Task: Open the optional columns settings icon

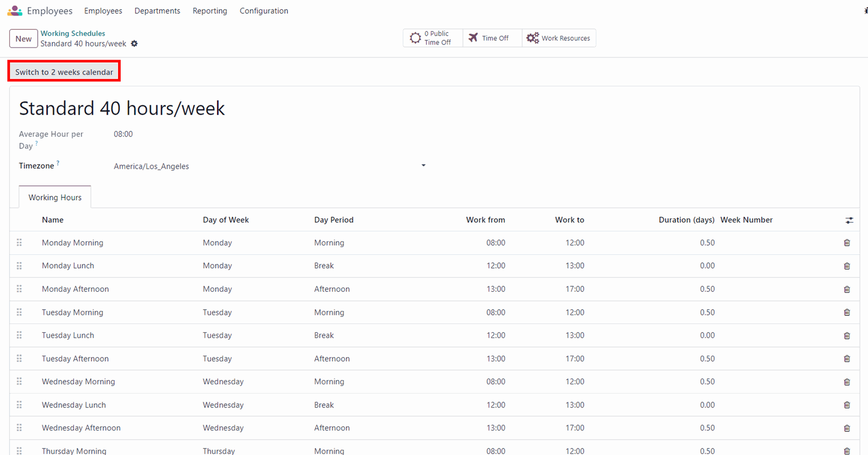Action: click(x=849, y=220)
